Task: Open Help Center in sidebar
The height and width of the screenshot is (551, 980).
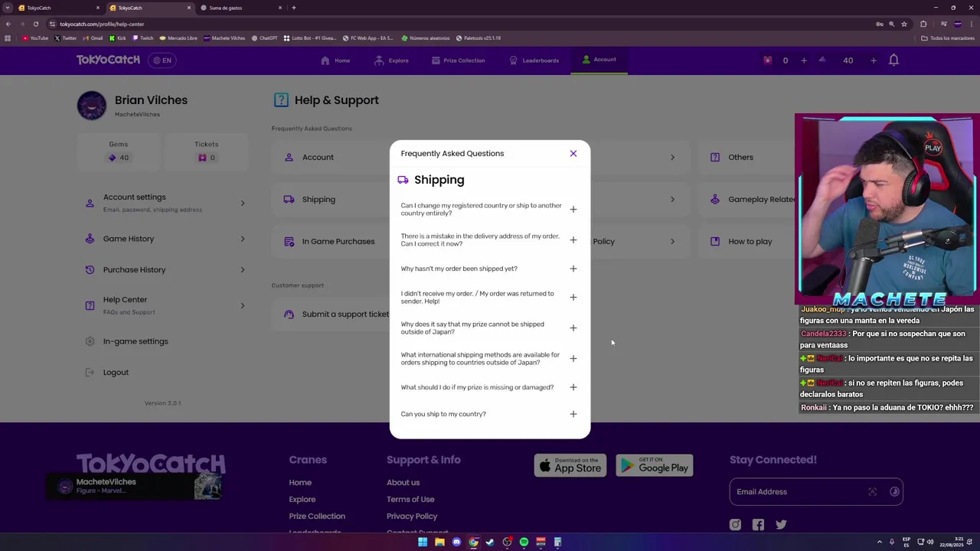Action: 165,305
